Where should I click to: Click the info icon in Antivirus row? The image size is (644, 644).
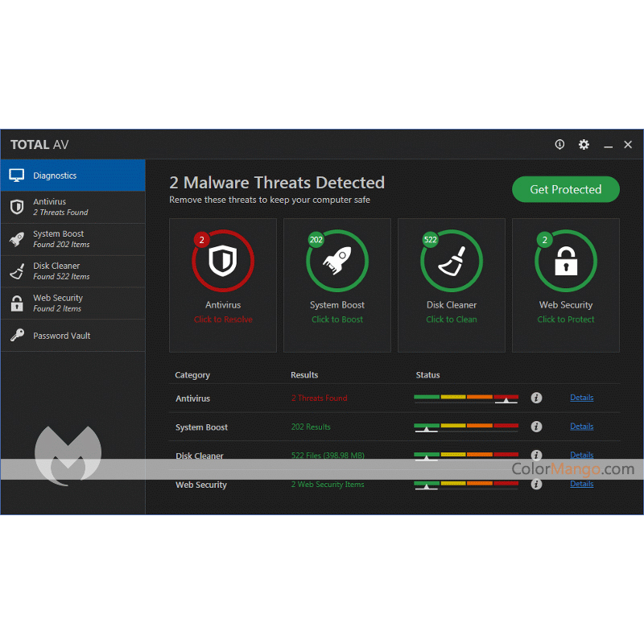coord(536,398)
